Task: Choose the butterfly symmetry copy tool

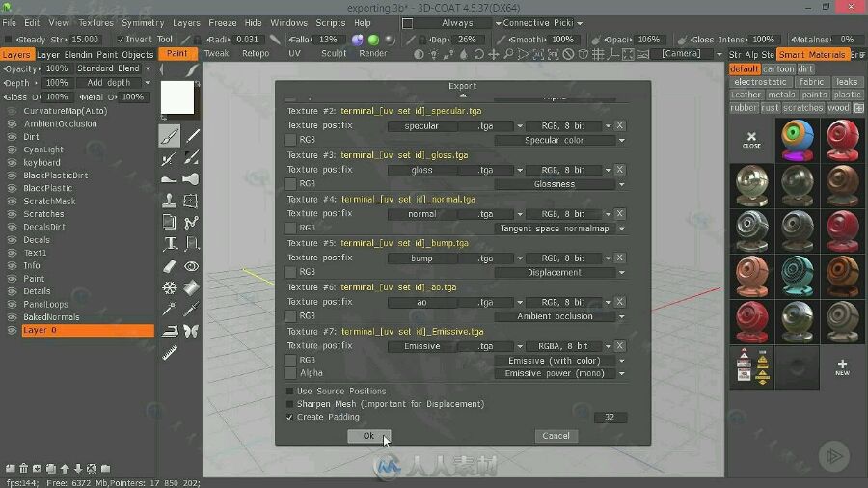Action: [191, 331]
